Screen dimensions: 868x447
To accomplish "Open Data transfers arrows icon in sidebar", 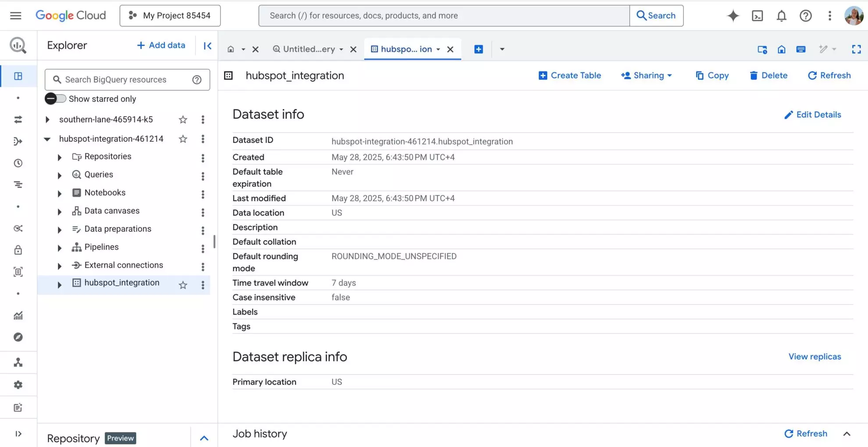I will (x=18, y=119).
